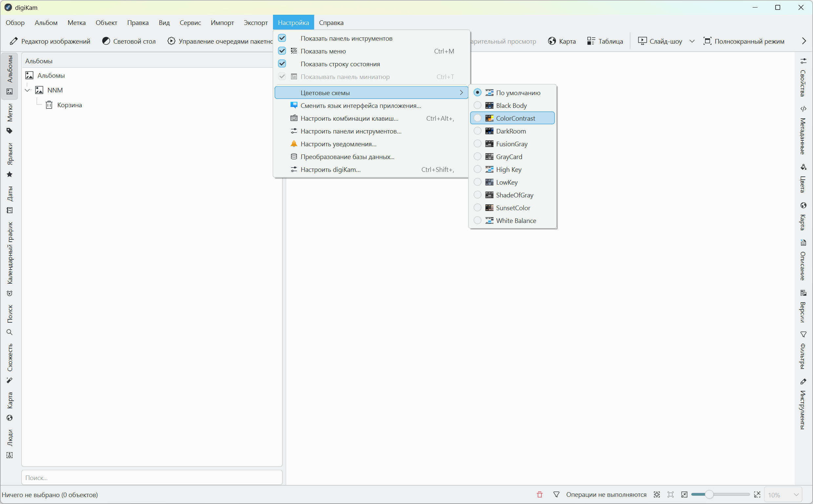This screenshot has width=813, height=504.
Task: Open the Light Table (Световой стол) icon
Action: [x=106, y=41]
